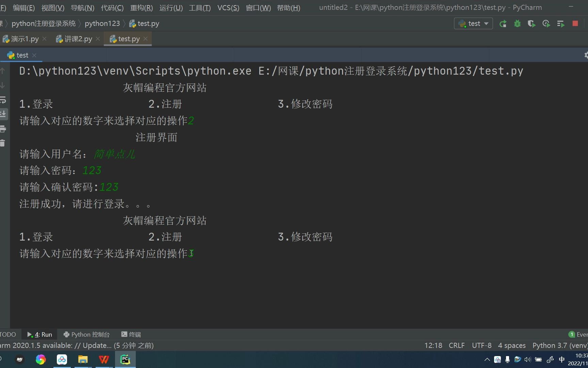Open Run panel settings gear
The height and width of the screenshot is (368, 588).
(586, 55)
